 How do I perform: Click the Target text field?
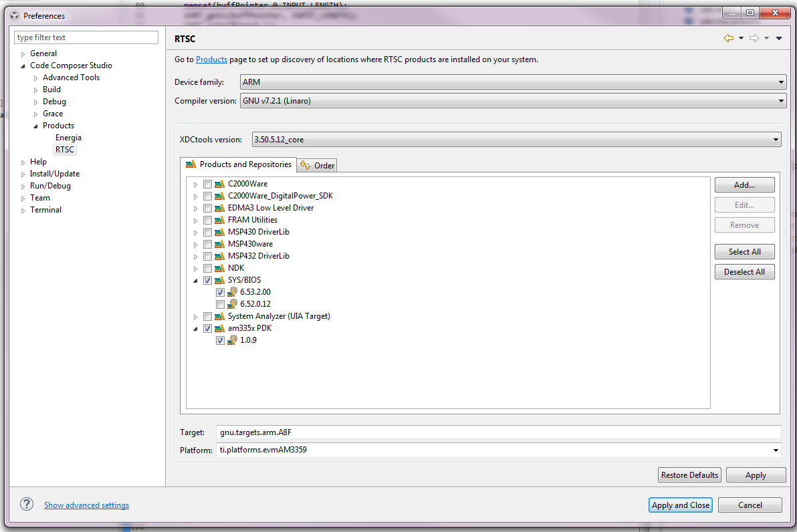click(x=498, y=432)
